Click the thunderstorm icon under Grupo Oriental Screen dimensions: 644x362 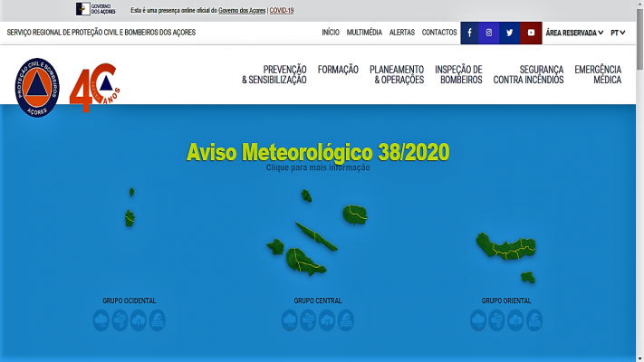point(515,319)
